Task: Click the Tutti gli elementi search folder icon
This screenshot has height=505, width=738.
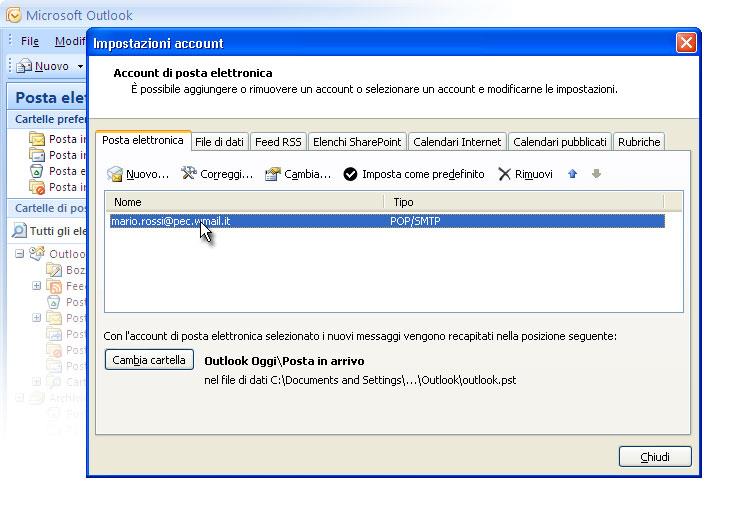Action: tap(19, 231)
